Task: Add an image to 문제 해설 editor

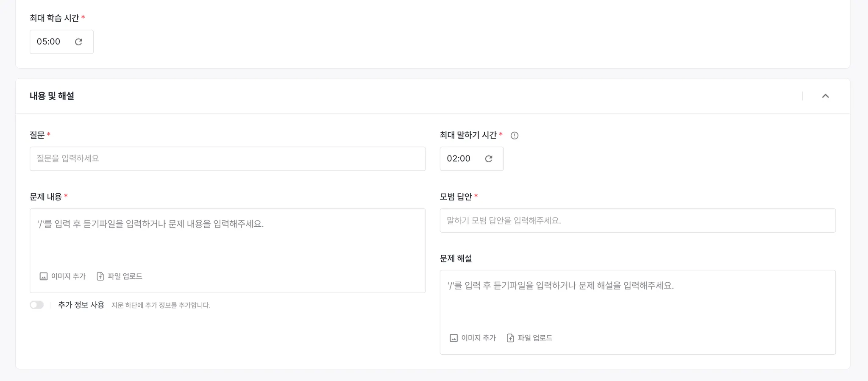Action: click(x=473, y=338)
